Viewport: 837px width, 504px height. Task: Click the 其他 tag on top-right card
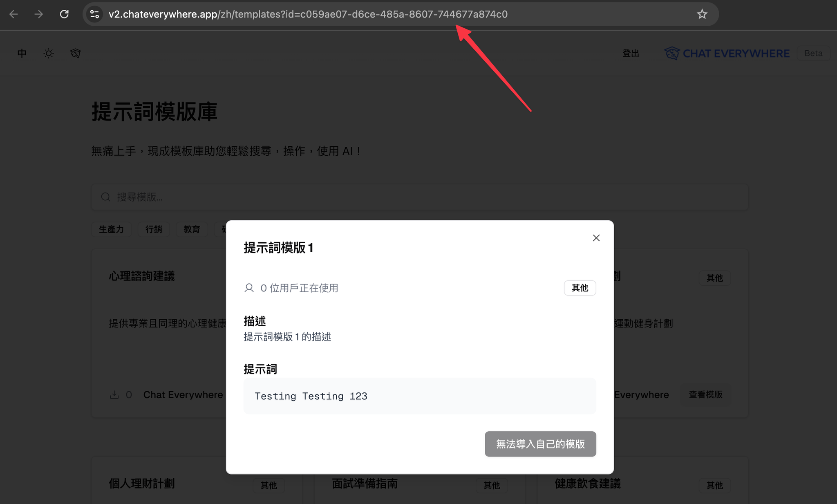point(715,278)
